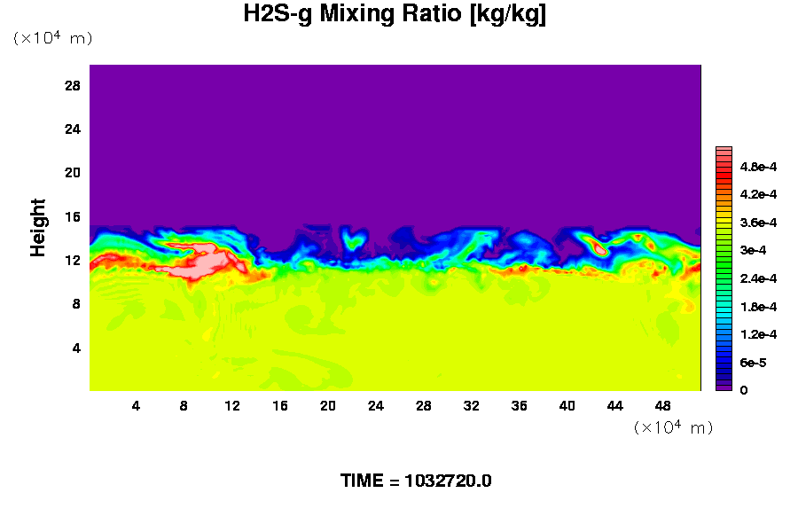Click the color bar label 4.8e-4
This screenshot has height=532, width=798.
click(x=758, y=166)
